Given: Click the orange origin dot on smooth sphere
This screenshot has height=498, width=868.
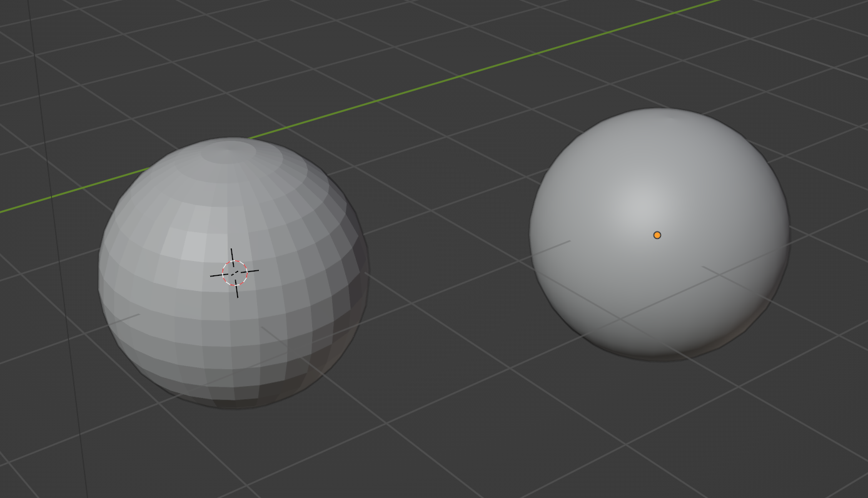Looking at the screenshot, I should [x=657, y=235].
